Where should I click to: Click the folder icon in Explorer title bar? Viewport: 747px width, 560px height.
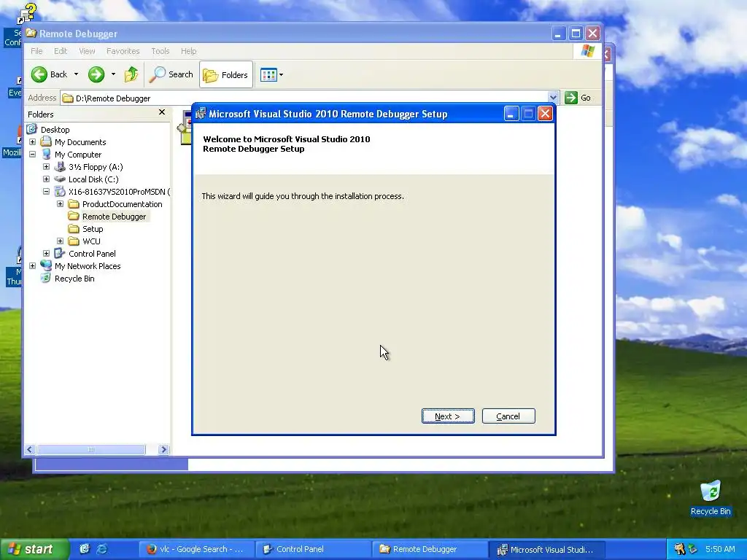tap(31, 33)
